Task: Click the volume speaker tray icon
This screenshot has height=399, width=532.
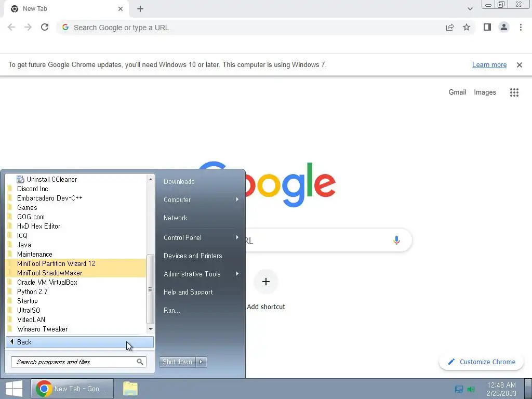Action: click(x=471, y=389)
